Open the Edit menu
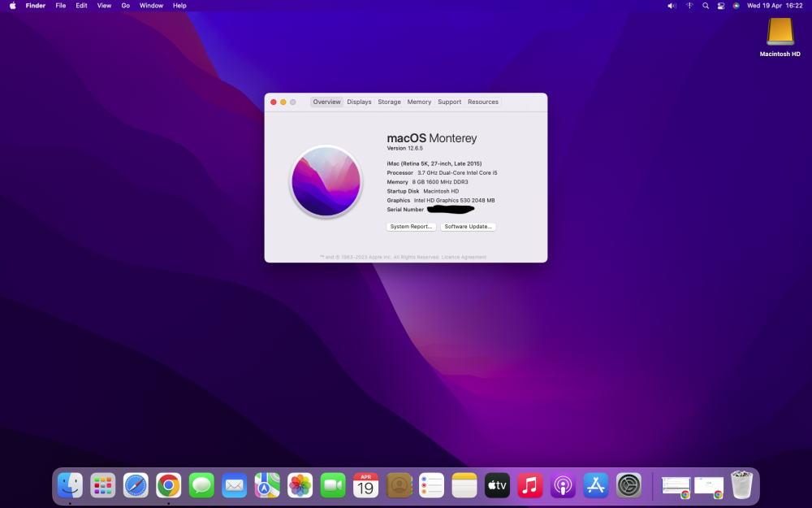This screenshot has width=812, height=508. coord(81,6)
